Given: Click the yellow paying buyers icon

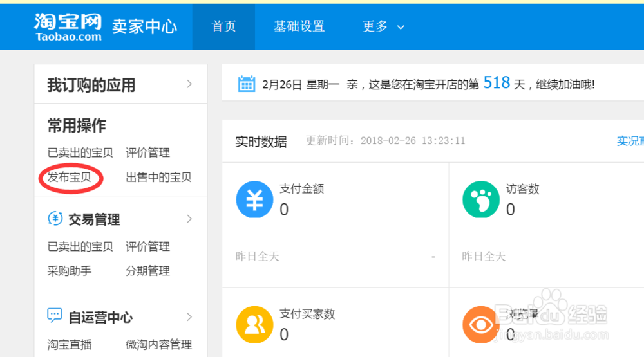Looking at the screenshot, I should 254,324.
